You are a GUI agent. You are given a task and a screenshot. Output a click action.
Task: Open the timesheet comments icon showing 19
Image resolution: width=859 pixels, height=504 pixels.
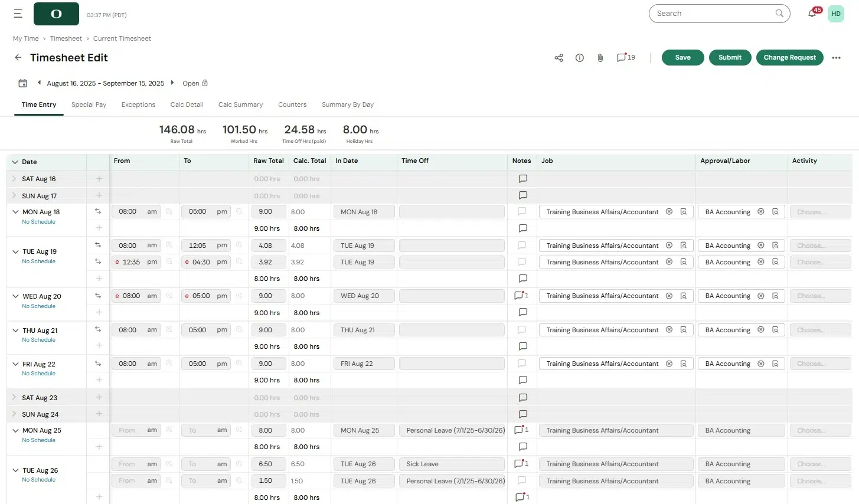pyautogui.click(x=625, y=58)
